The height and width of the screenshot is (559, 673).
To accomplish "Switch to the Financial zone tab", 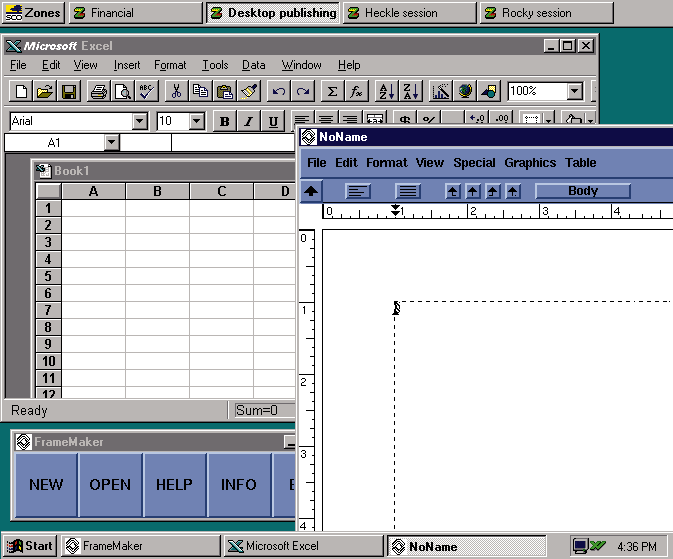I will pyautogui.click(x=135, y=13).
